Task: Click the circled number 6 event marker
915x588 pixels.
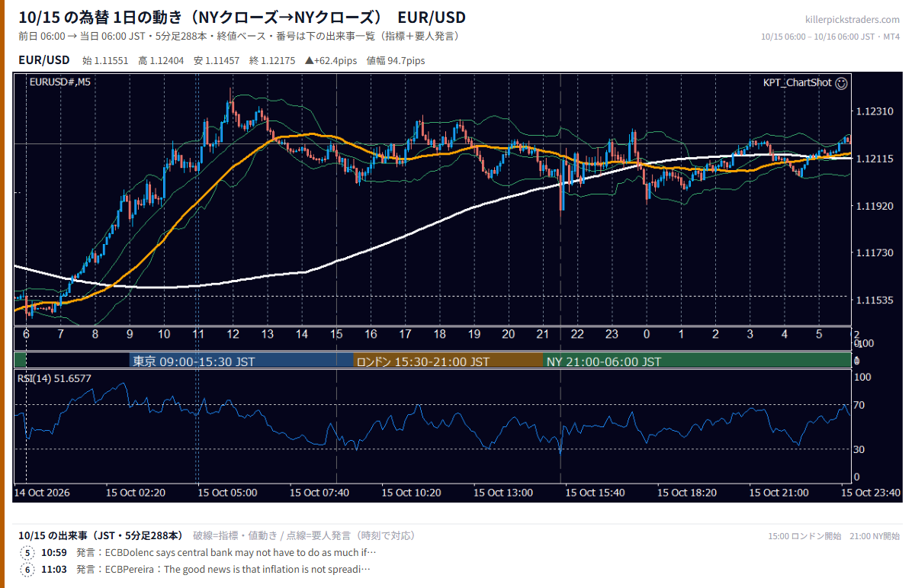Action: point(27,570)
